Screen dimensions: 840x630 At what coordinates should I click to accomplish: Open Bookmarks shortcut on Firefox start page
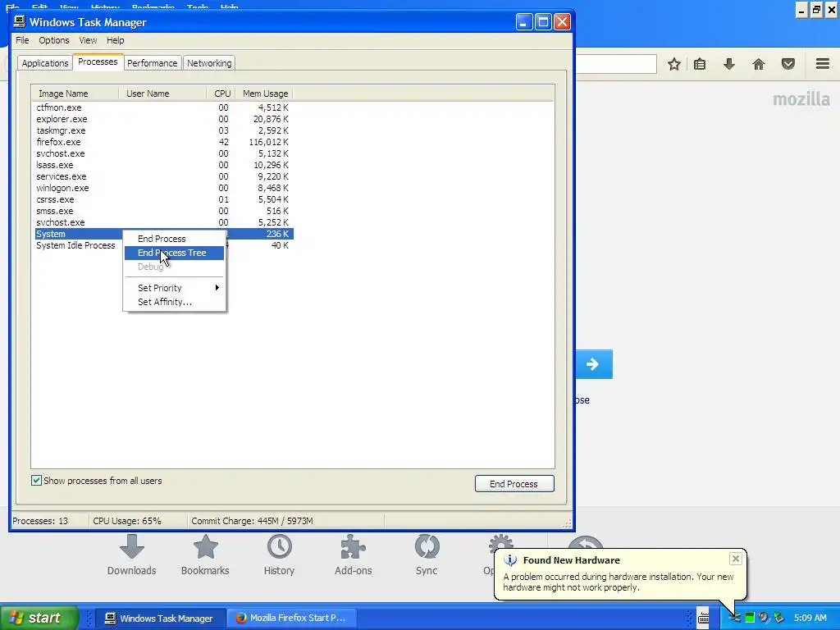click(x=205, y=555)
